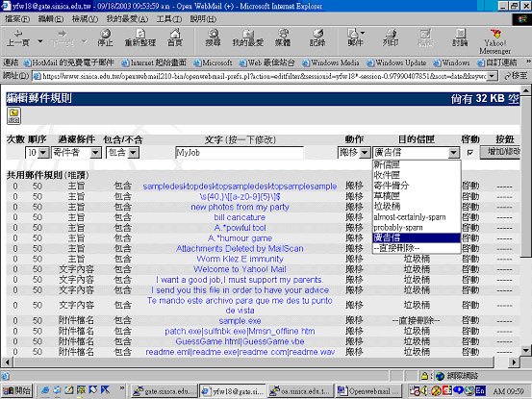Click the return-to-folder icon under 編輯郵件規則
The image size is (532, 399).
point(13,115)
